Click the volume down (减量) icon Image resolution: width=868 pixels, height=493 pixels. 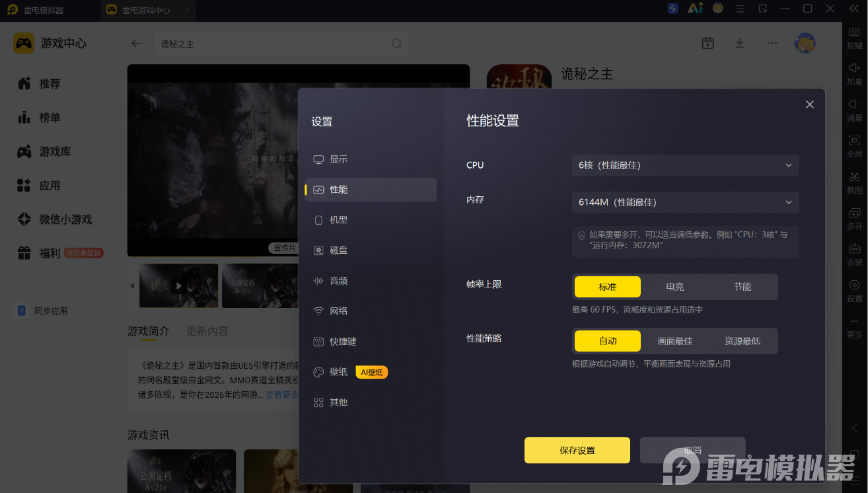pos(855,104)
